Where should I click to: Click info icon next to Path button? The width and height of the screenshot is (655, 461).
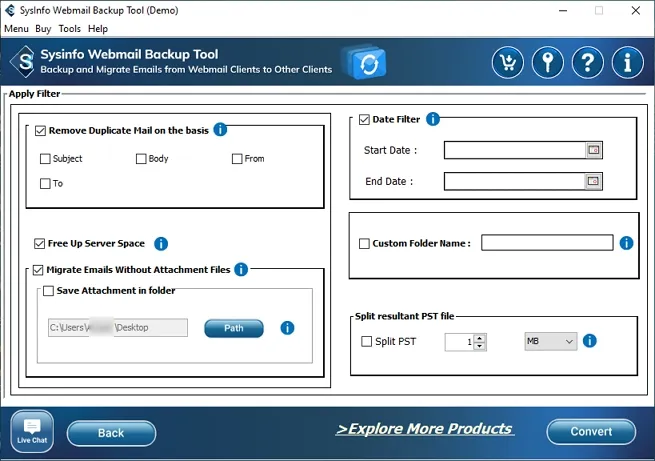[x=287, y=328]
